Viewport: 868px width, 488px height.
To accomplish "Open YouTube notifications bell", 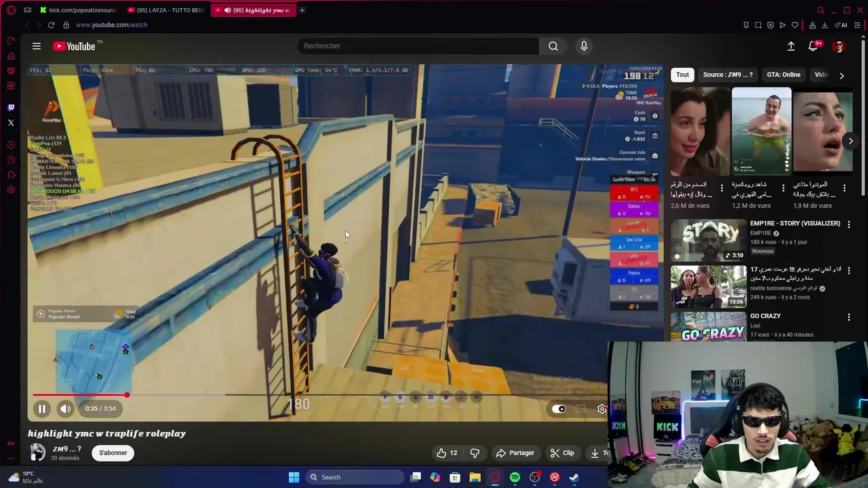I will click(813, 46).
